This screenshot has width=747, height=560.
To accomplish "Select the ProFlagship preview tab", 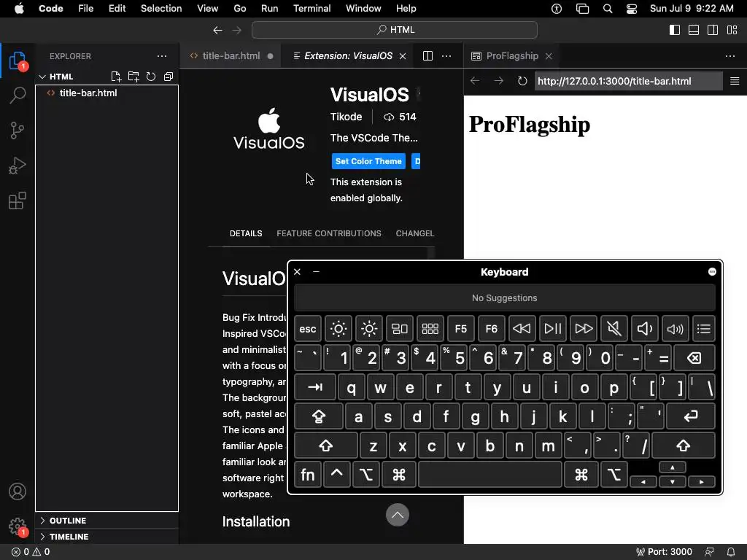I will (511, 56).
